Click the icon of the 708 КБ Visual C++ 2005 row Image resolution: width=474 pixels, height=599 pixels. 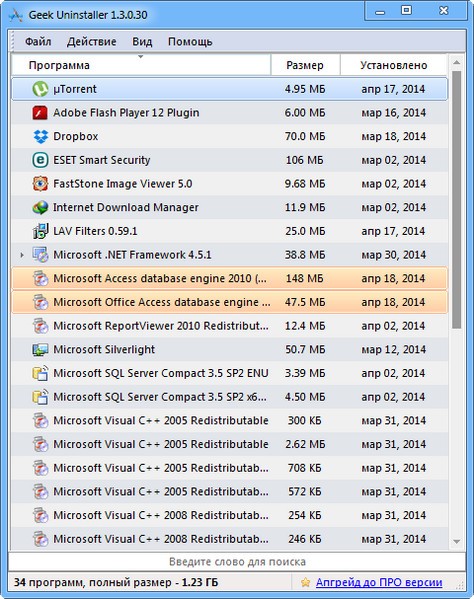(x=40, y=468)
